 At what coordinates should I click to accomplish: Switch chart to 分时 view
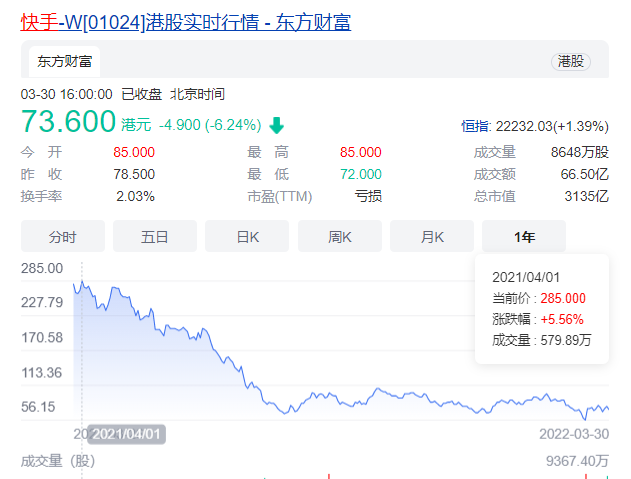[x=63, y=236]
